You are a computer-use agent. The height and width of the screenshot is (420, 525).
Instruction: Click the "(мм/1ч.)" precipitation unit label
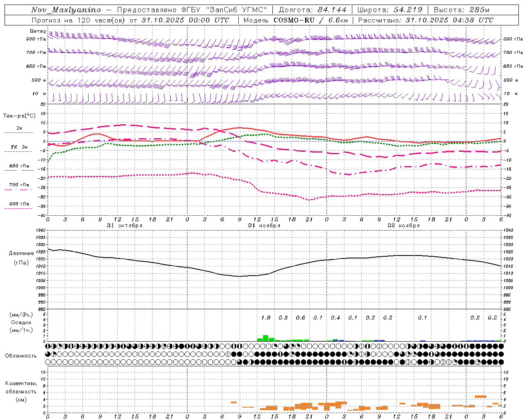point(21,330)
